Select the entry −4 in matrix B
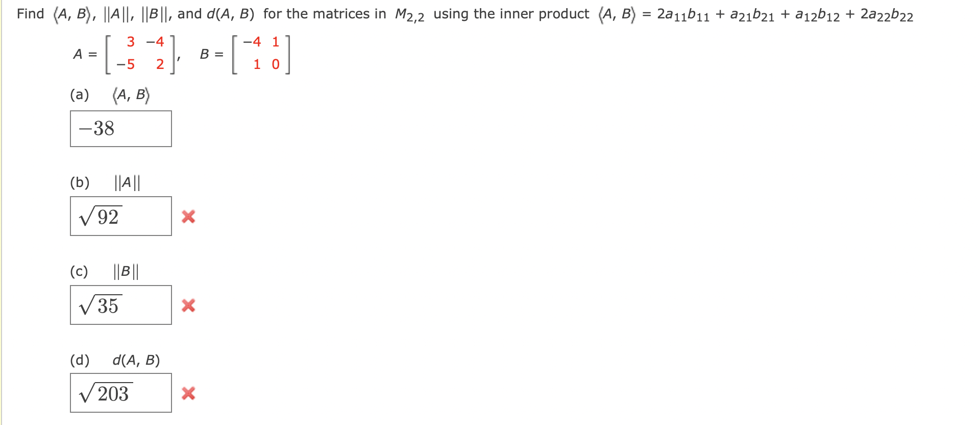 pyautogui.click(x=252, y=43)
